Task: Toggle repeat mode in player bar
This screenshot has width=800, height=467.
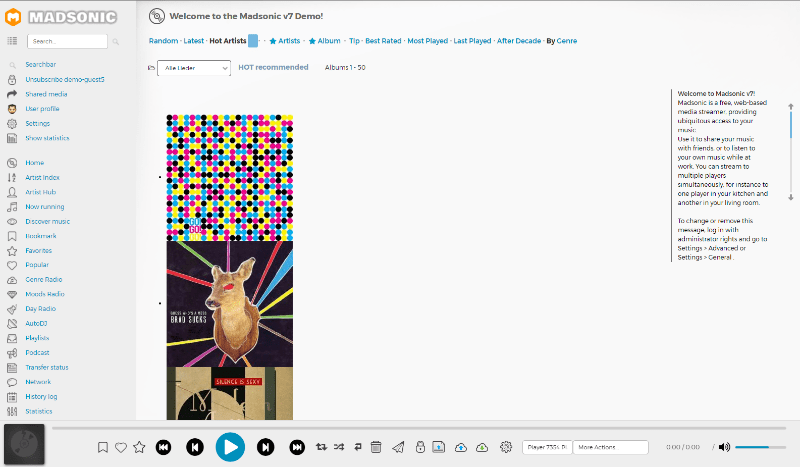Action: (x=321, y=447)
